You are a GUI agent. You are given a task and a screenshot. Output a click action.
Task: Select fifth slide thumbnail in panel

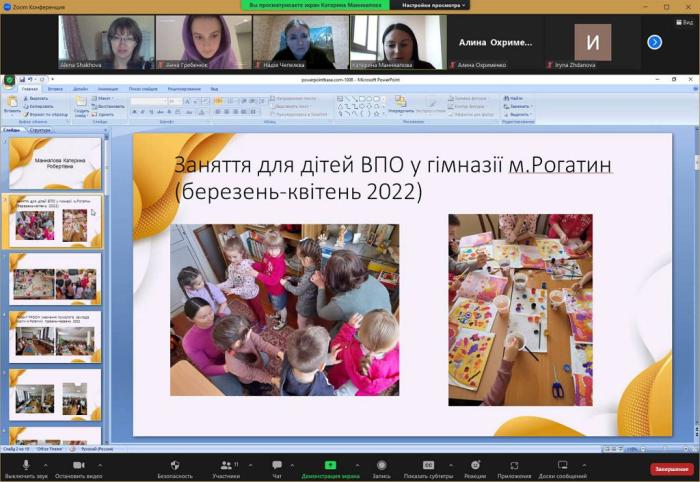coord(55,395)
